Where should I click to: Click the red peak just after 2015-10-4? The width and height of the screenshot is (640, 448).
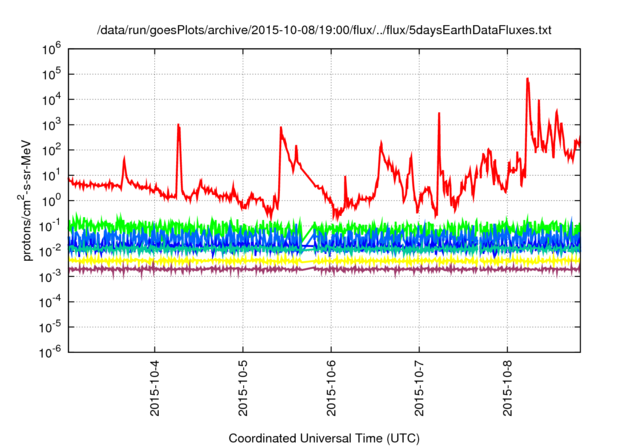[178, 126]
